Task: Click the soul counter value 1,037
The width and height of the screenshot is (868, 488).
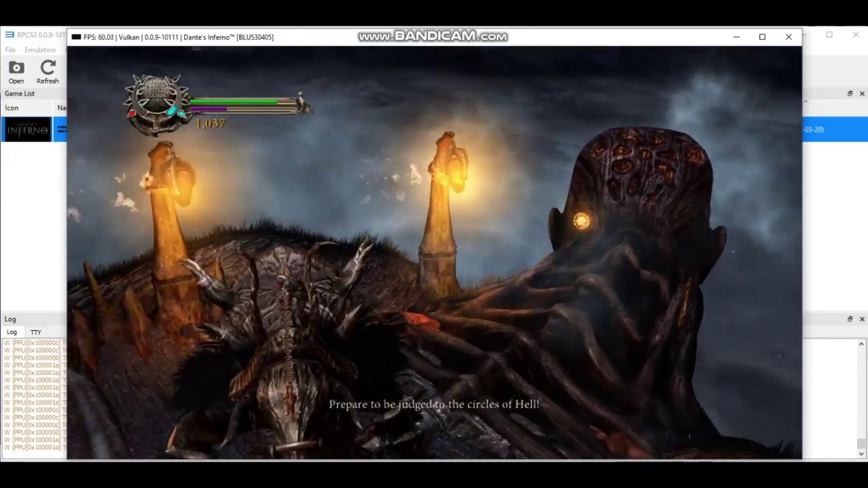Action: tap(210, 123)
